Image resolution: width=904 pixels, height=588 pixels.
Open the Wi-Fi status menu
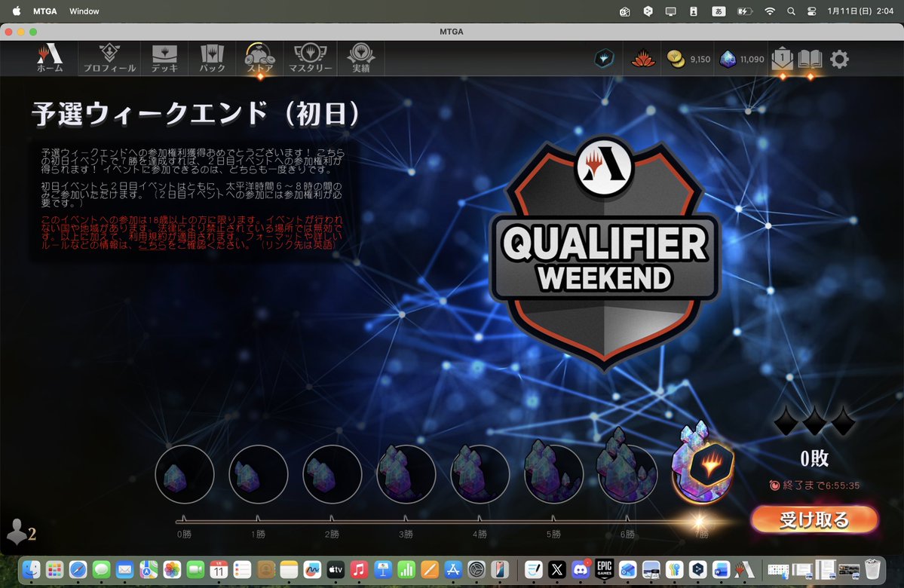[770, 11]
